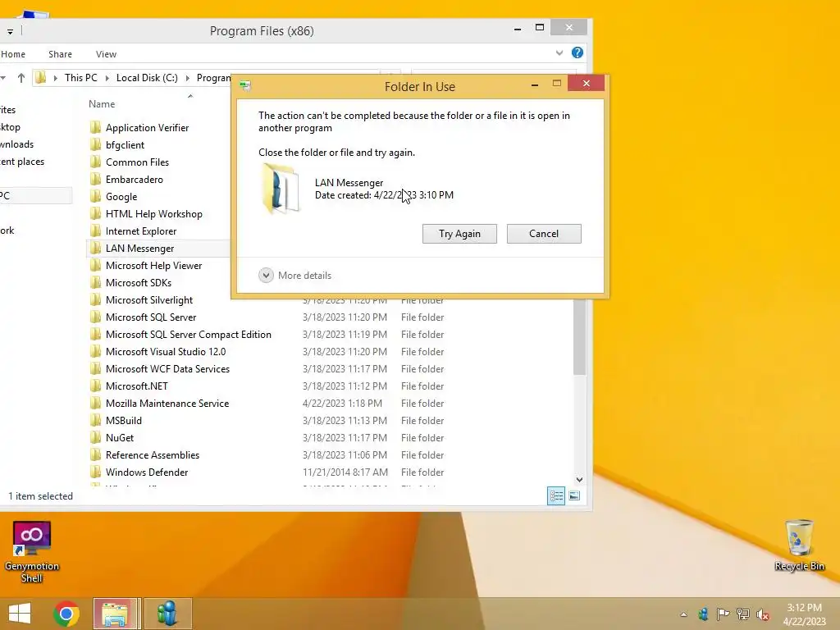Select Microsoft WCF Data Services folder name

tap(167, 368)
